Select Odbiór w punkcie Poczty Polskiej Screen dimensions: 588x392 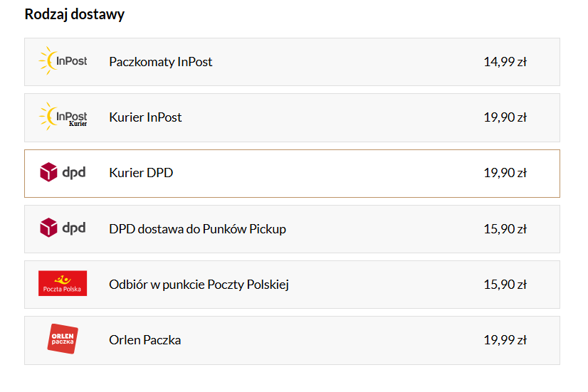pos(292,285)
